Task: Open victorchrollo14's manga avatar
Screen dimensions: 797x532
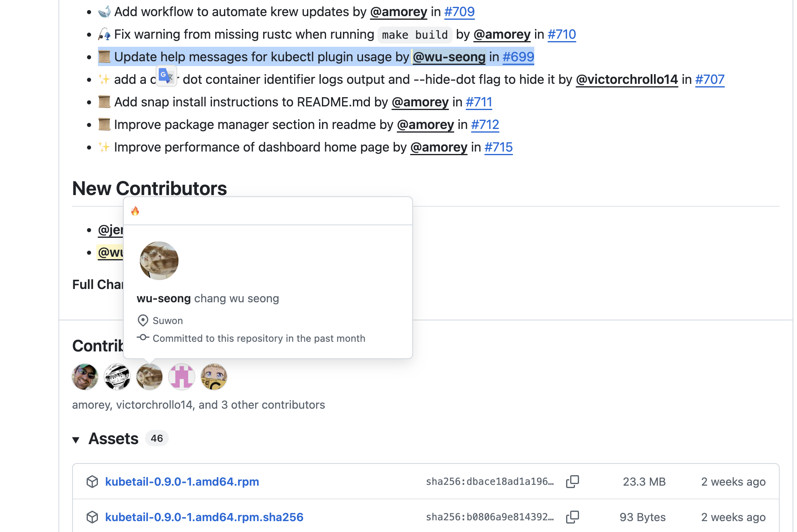Action: 117,377
